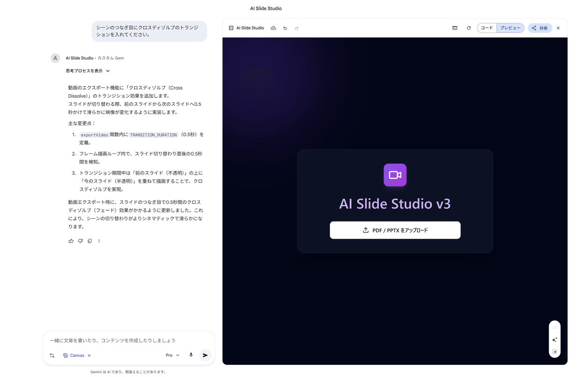Copy the response text
The image size is (588, 377).
click(x=90, y=241)
